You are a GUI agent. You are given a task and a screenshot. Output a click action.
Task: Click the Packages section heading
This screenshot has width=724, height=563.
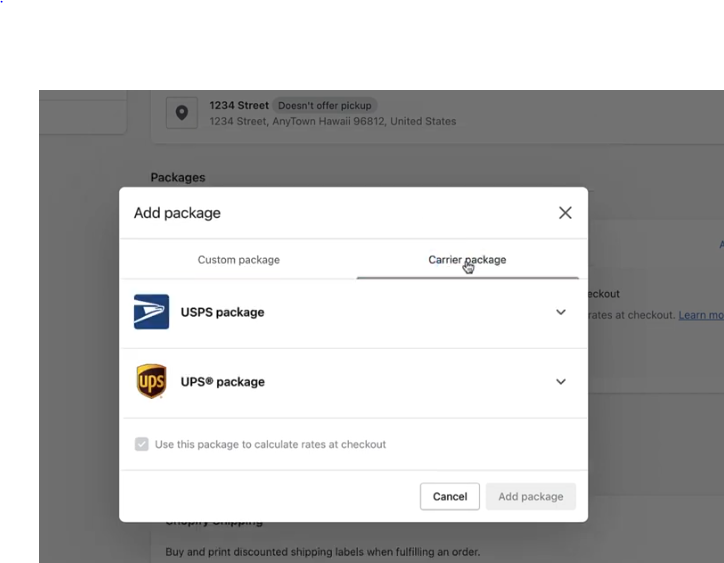point(178,177)
